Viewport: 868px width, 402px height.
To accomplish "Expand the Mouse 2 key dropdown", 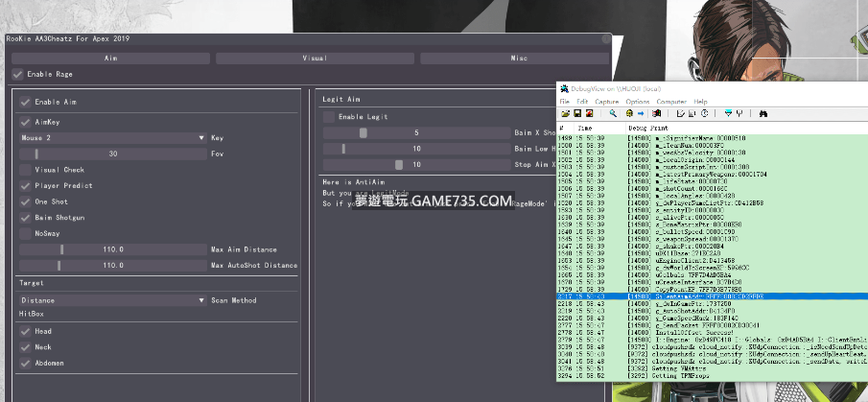I will pos(111,138).
